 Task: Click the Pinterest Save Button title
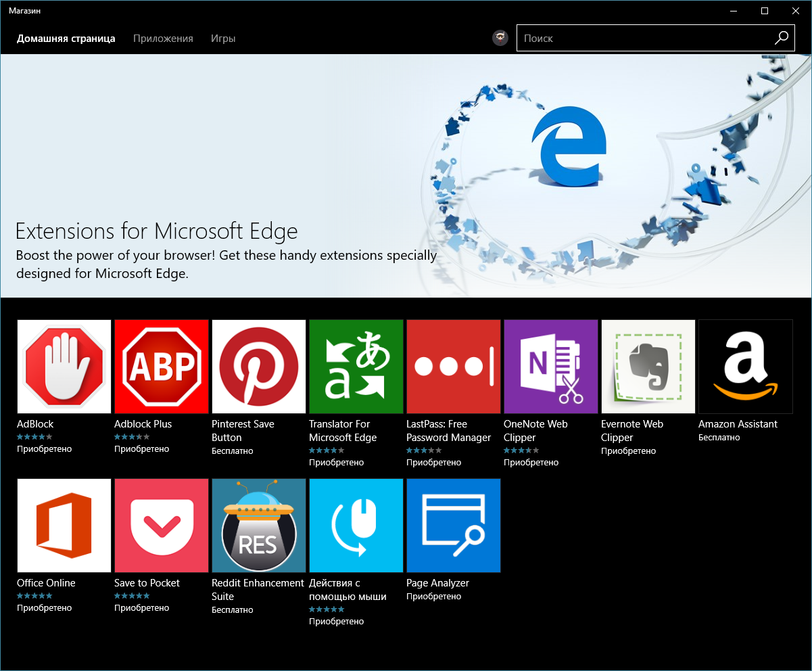tap(243, 431)
